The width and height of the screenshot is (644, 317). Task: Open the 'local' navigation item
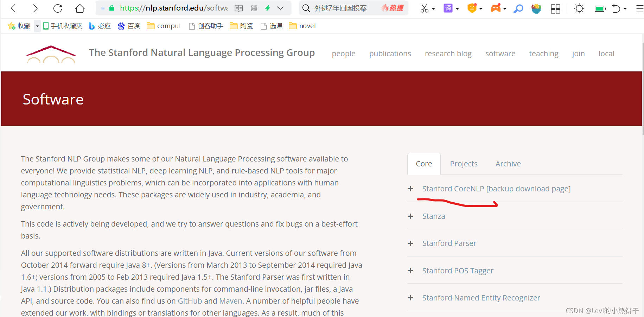(x=606, y=53)
